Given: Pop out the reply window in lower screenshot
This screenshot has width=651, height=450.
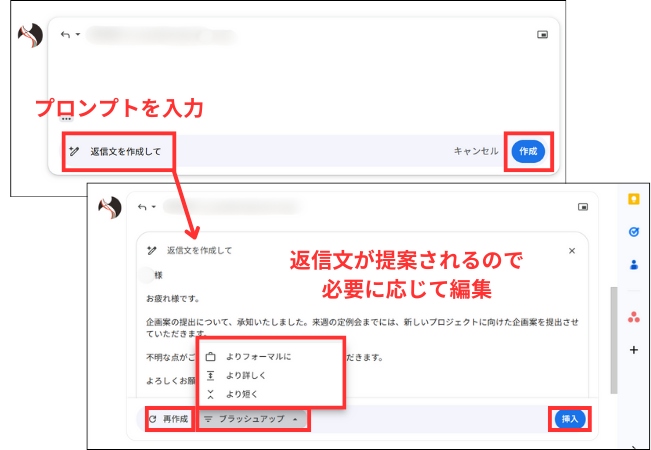Looking at the screenshot, I should tap(583, 207).
